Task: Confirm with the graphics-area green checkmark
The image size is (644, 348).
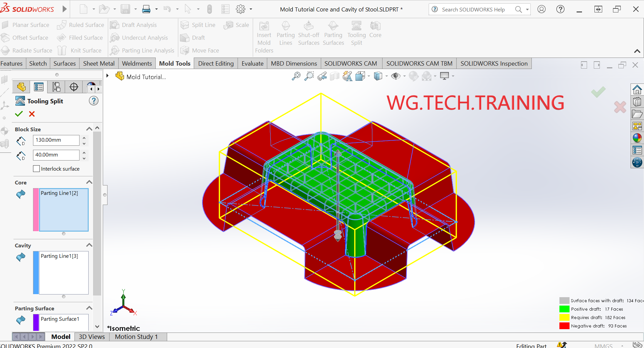Action: (598, 92)
